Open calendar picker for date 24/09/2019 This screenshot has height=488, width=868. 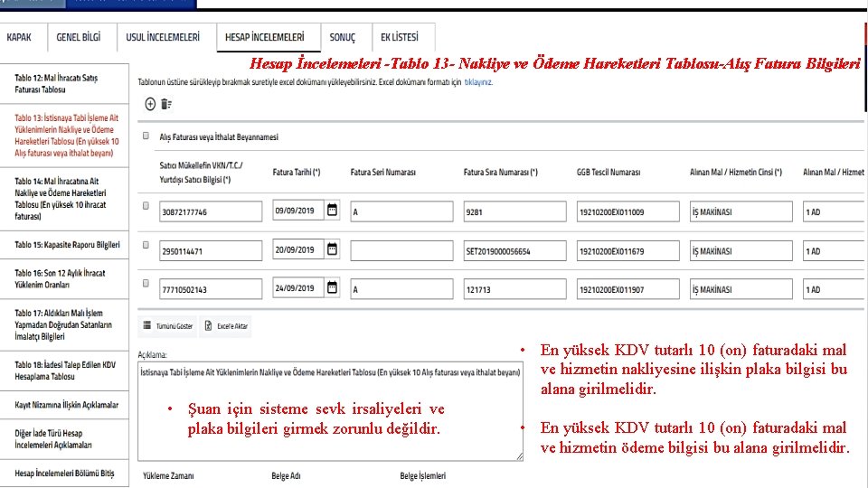tap(332, 287)
